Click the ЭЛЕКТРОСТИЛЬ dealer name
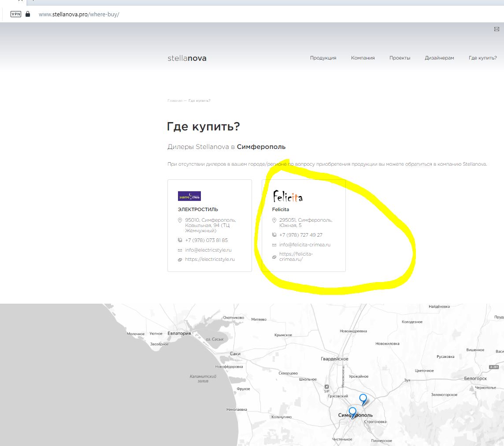The height and width of the screenshot is (446, 504). pyautogui.click(x=198, y=209)
